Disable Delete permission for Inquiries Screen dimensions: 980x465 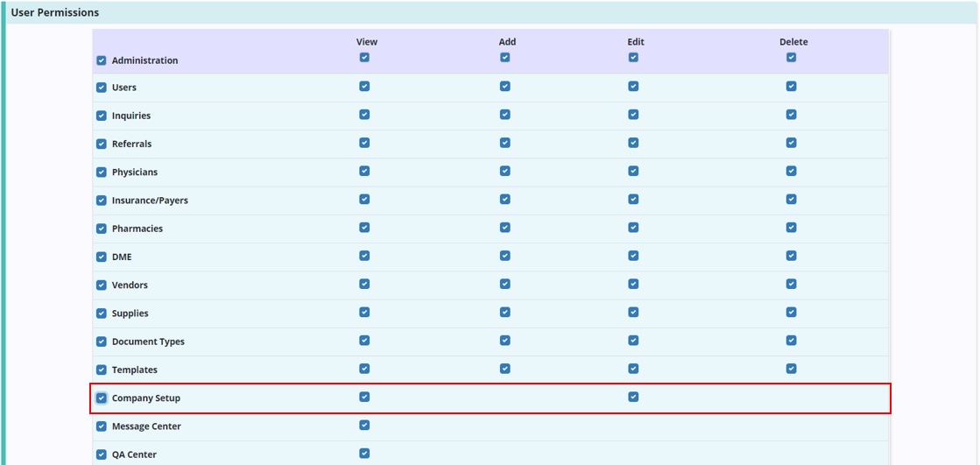791,115
